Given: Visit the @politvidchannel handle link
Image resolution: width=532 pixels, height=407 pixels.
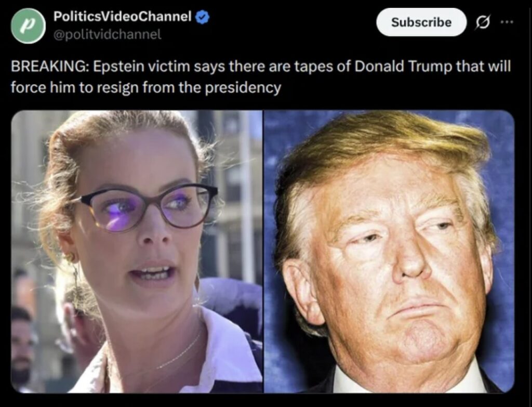Looking at the screenshot, I should point(108,34).
